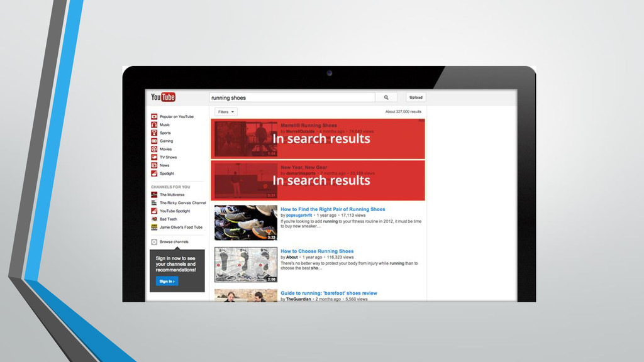The width and height of the screenshot is (644, 362).
Task: Click the running shoes search field
Action: (292, 97)
